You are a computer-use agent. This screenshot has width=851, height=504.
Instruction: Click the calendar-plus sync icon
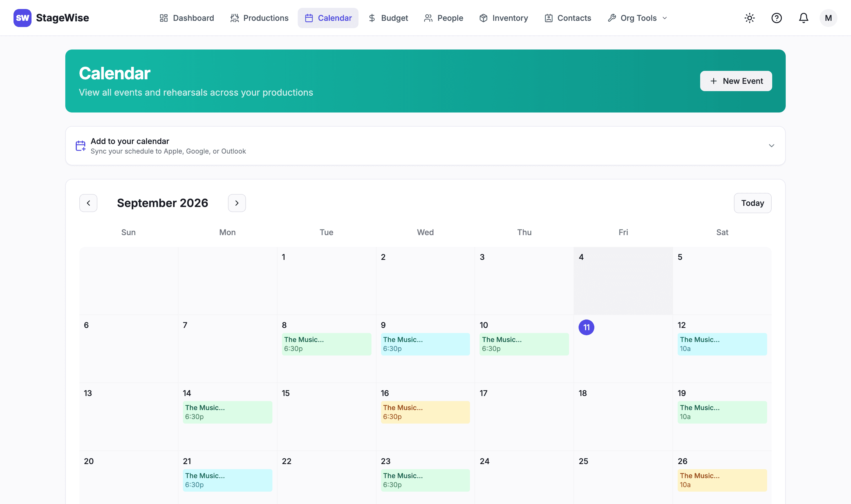click(80, 146)
